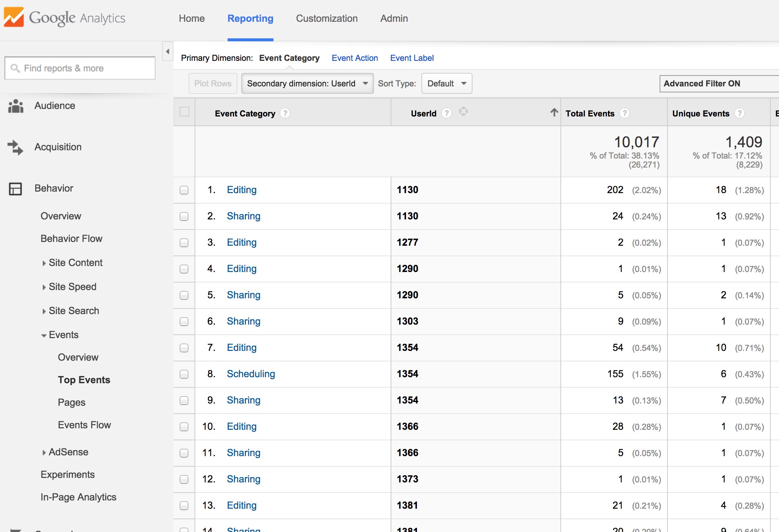The width and height of the screenshot is (779, 532).
Task: Click the Google Analytics logo icon
Action: 14,17
